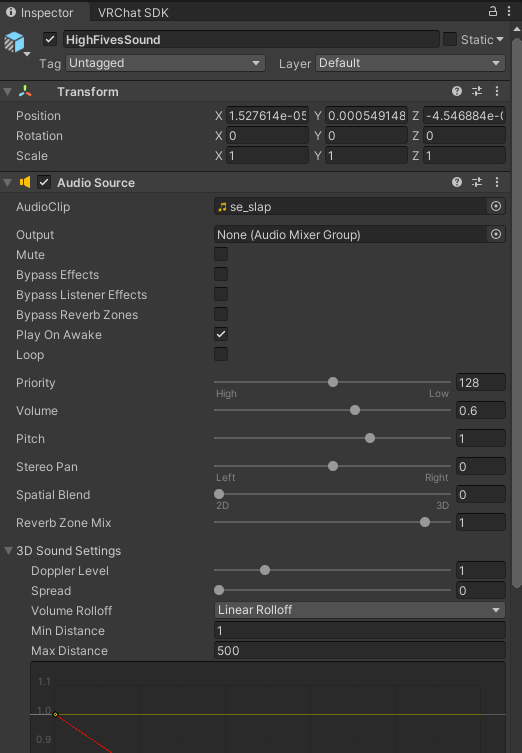This screenshot has height=753, width=522.
Task: Open AudioClip object picker circle
Action: pyautogui.click(x=496, y=206)
